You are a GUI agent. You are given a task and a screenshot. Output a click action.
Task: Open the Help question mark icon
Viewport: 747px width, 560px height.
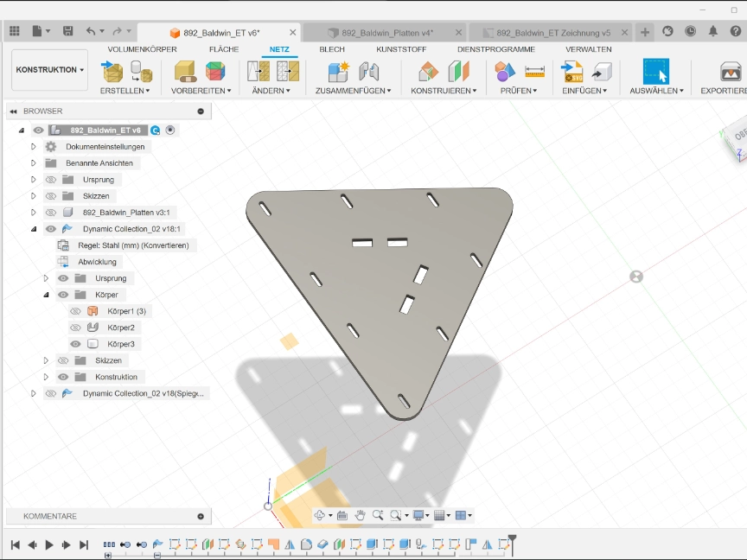(736, 31)
